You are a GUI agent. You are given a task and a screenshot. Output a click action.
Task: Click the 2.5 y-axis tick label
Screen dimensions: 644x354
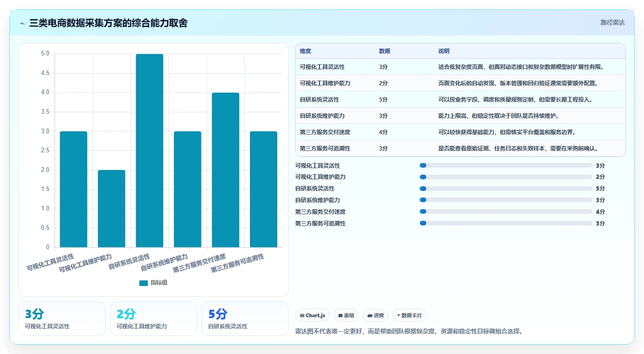point(45,150)
